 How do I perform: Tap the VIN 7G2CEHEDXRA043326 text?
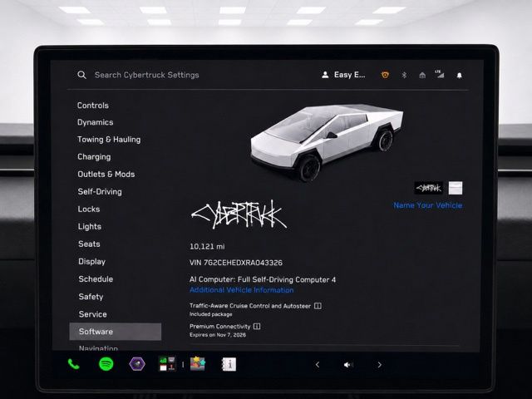coord(236,263)
